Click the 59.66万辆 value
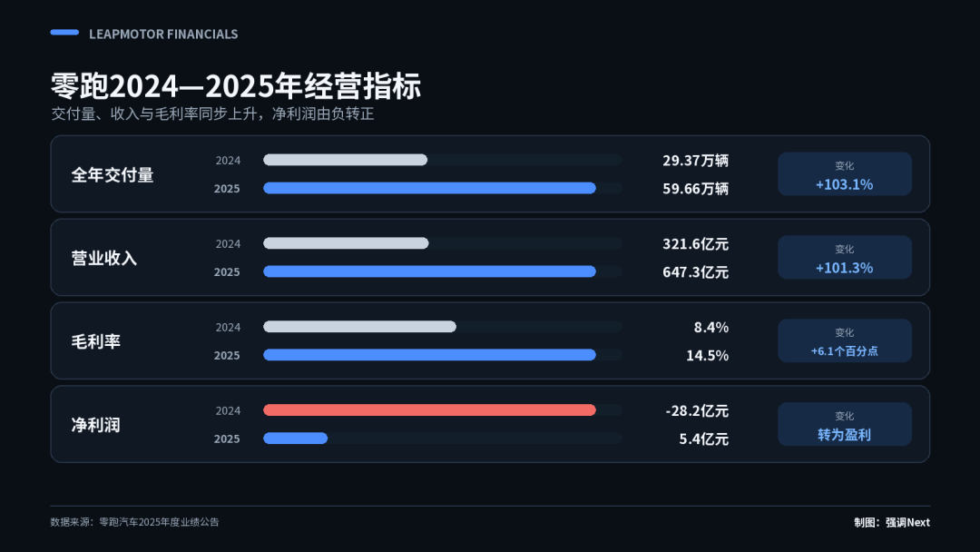980x552 pixels. click(x=696, y=189)
